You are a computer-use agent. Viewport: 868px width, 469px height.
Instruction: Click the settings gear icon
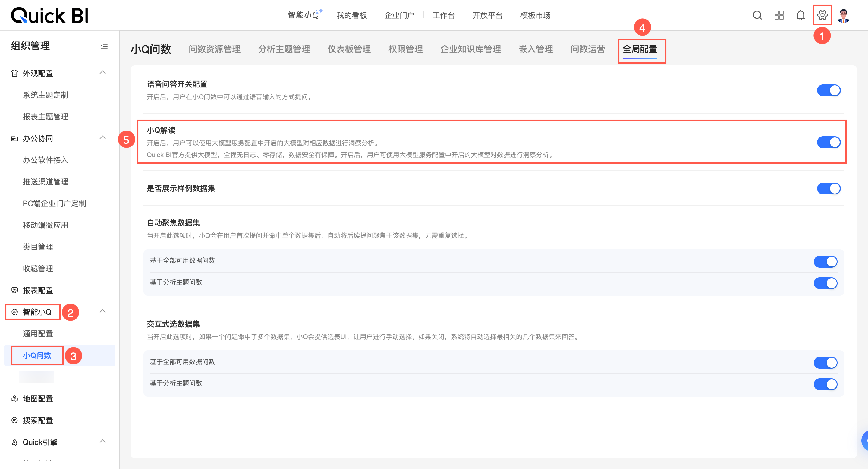822,15
